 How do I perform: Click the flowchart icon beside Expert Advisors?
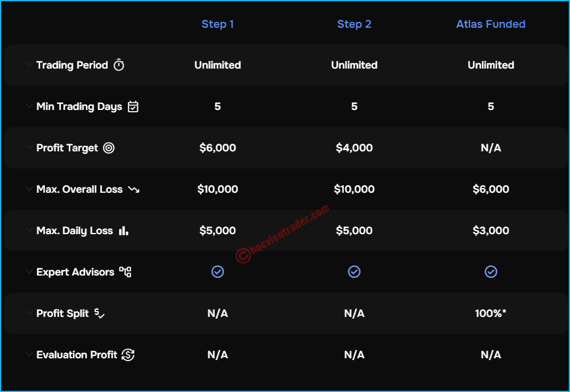click(x=125, y=272)
